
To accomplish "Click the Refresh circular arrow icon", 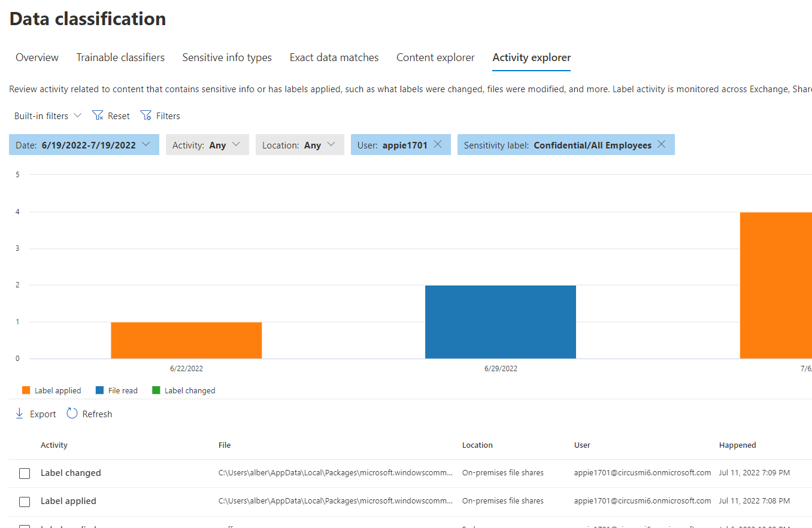I will click(x=72, y=414).
